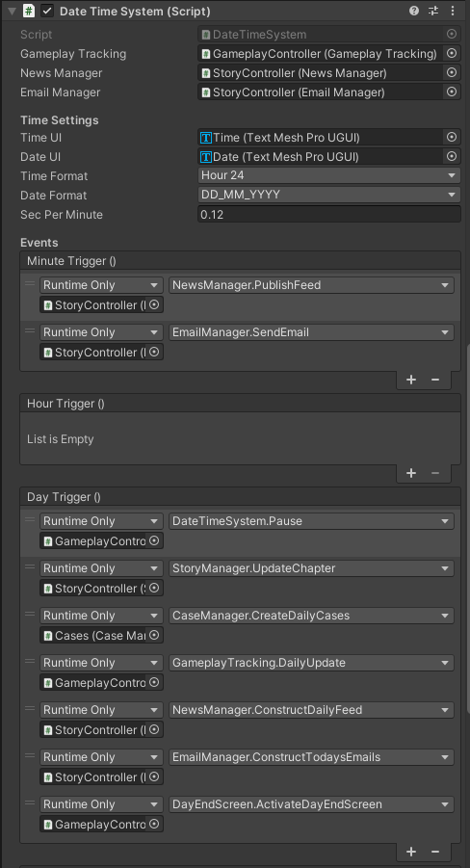Click object picker for Gameplay Tracking field
This screenshot has height=868, width=470.
[452, 53]
